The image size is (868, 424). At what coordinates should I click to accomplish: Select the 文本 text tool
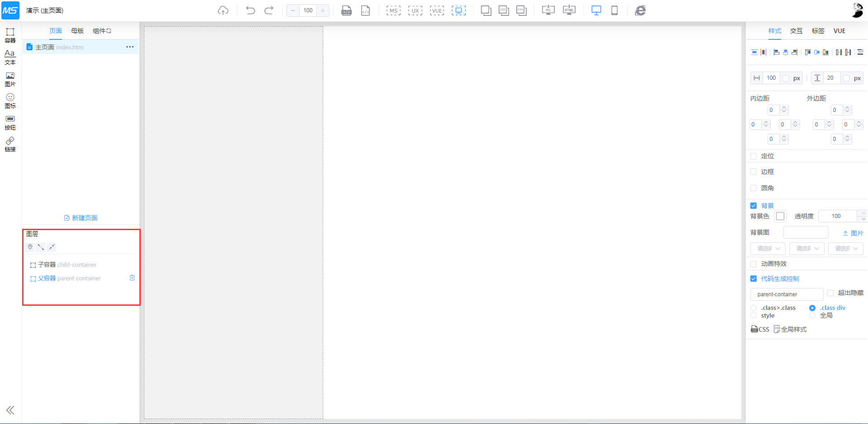pyautogui.click(x=10, y=57)
